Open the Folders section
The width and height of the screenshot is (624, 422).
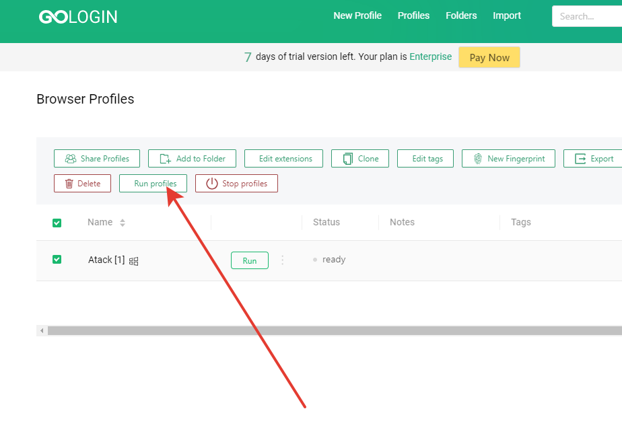(x=461, y=16)
